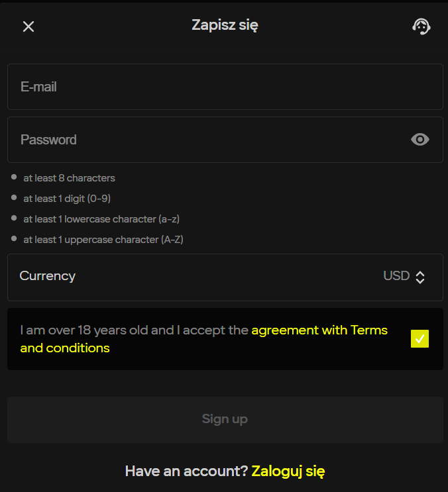Select the lowercase character requirement bullet
448x492 pixels.
[x=14, y=218]
